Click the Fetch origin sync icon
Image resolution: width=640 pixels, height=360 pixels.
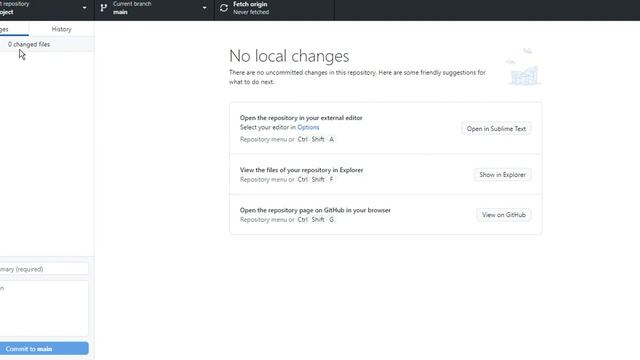click(224, 8)
